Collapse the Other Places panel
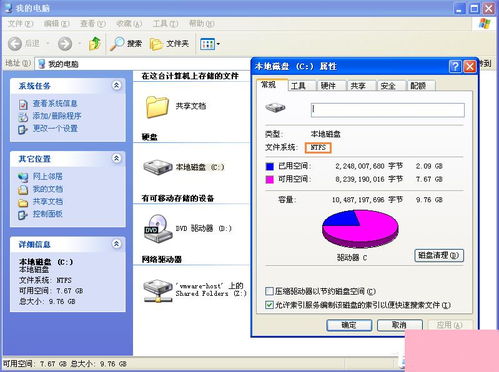 click(x=116, y=158)
